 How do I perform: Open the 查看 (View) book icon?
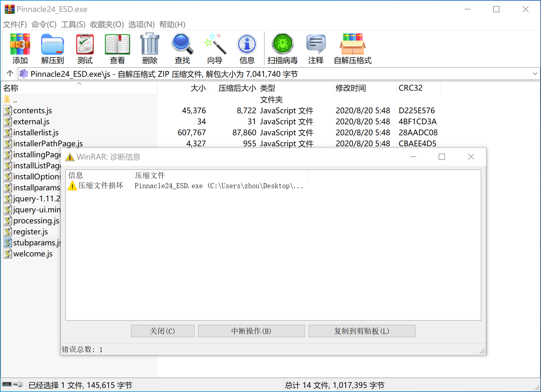point(117,44)
